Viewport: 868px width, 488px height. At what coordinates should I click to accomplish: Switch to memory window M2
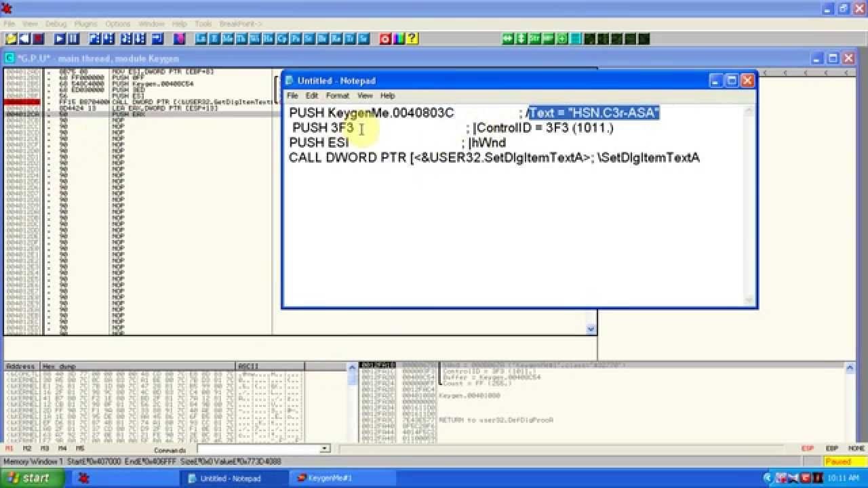[x=27, y=449]
